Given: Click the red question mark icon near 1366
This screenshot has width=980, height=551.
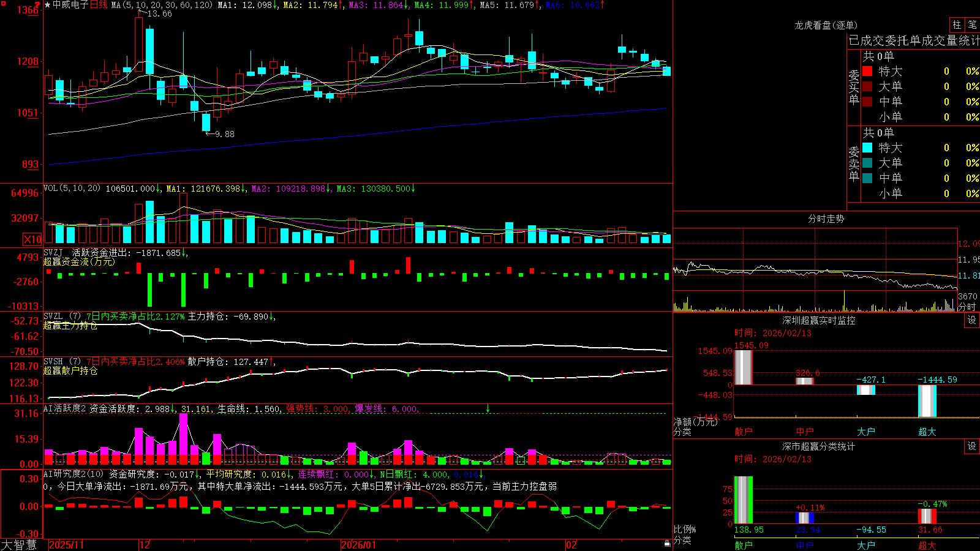Looking at the screenshot, I should tap(37, 4).
